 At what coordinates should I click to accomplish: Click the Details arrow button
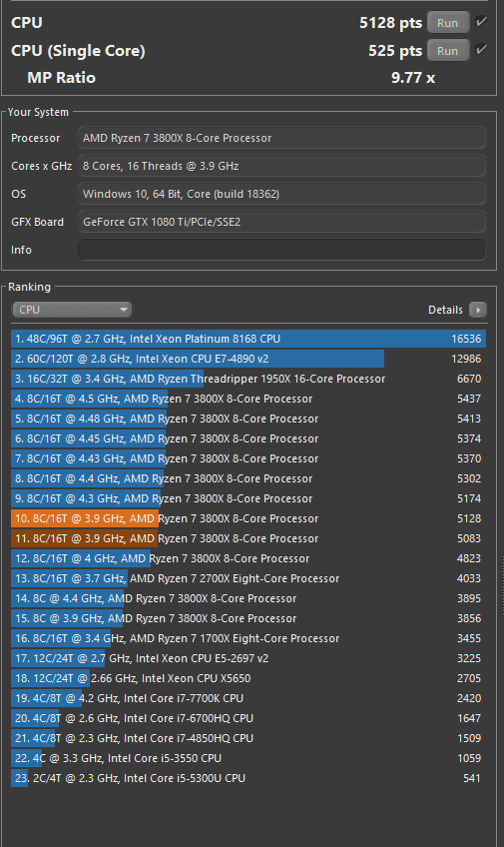click(478, 310)
